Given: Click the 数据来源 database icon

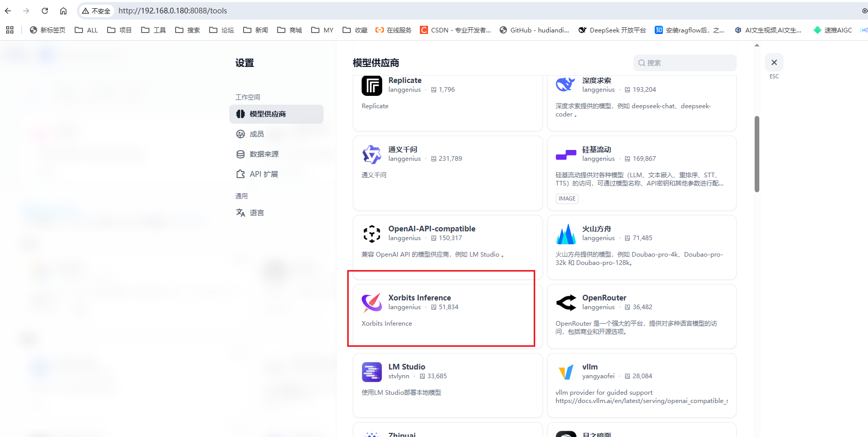Looking at the screenshot, I should [x=241, y=154].
